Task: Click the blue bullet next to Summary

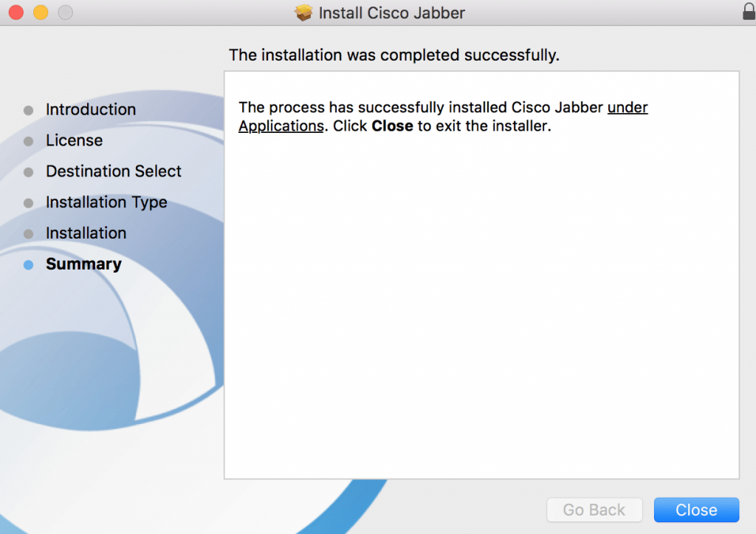Action: click(x=29, y=265)
